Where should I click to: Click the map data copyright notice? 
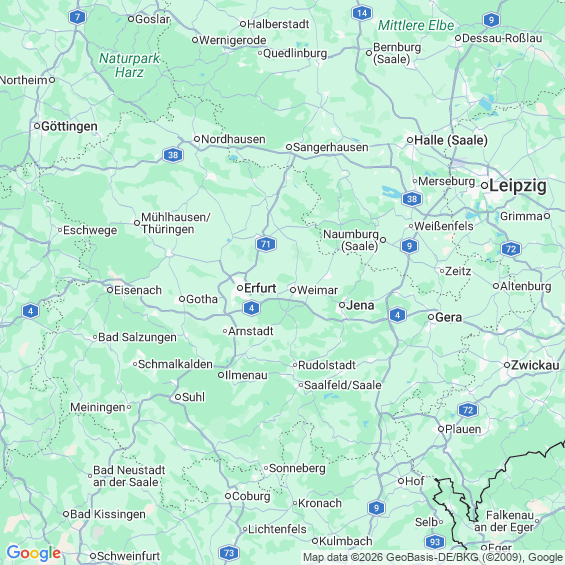pos(433,557)
